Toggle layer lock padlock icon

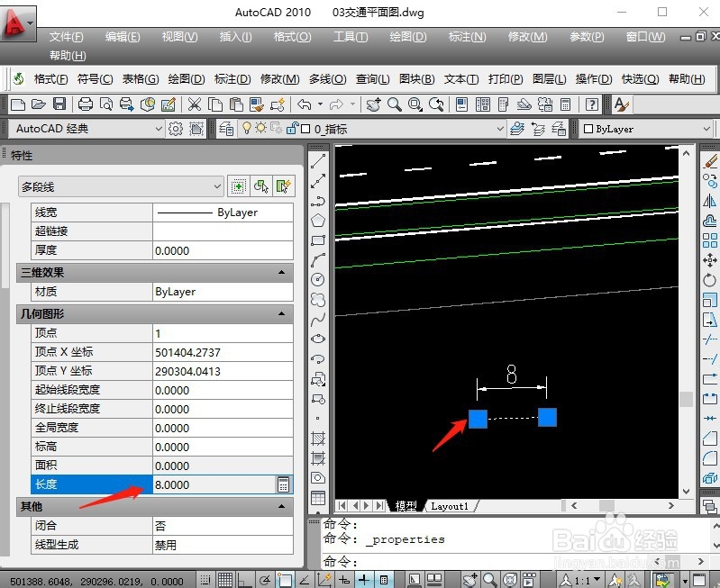pos(292,129)
